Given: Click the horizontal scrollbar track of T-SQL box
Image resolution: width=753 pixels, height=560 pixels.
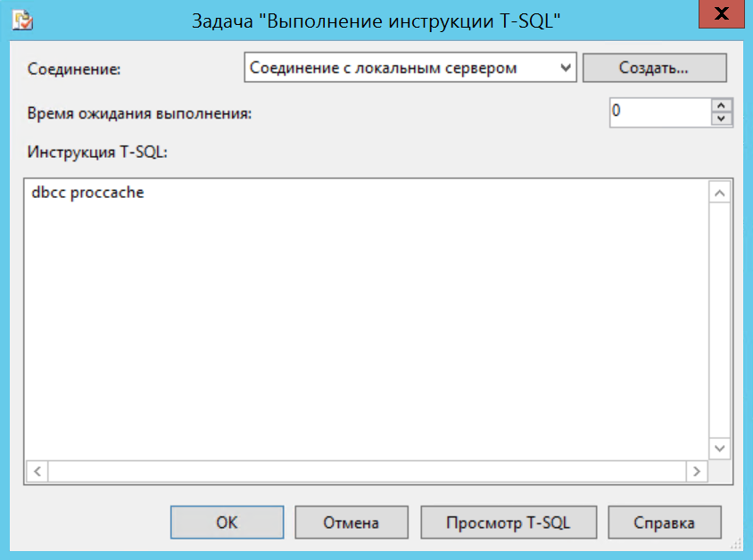Looking at the screenshot, I should pos(366,470).
